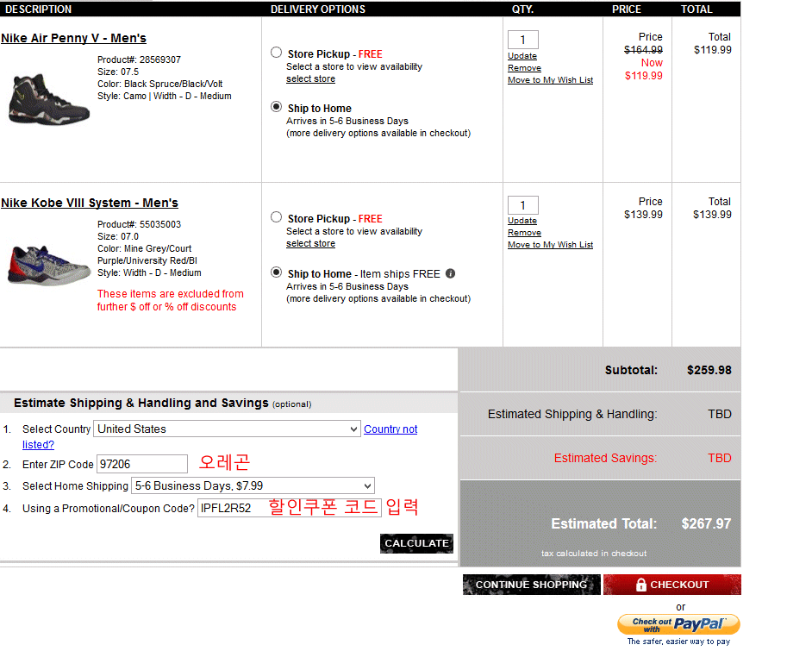Click the Nike Kobe VIII System shoe image
The height and width of the screenshot is (651, 812).
pos(48,263)
